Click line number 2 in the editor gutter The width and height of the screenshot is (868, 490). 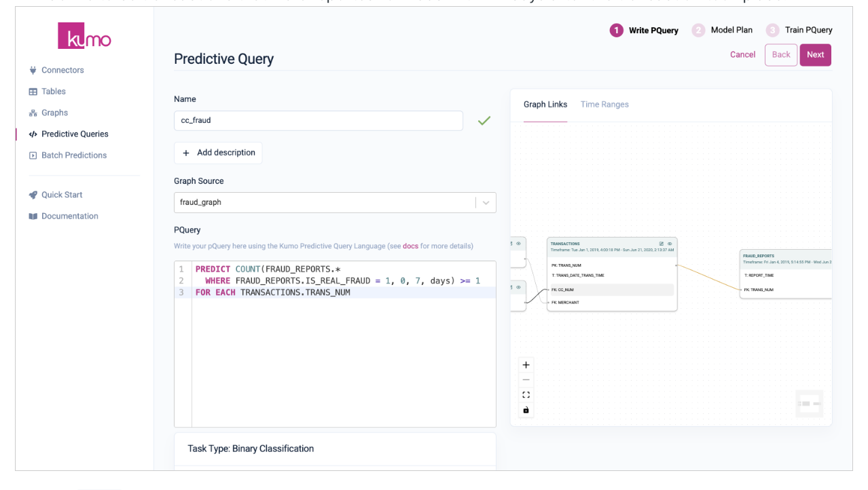point(181,280)
